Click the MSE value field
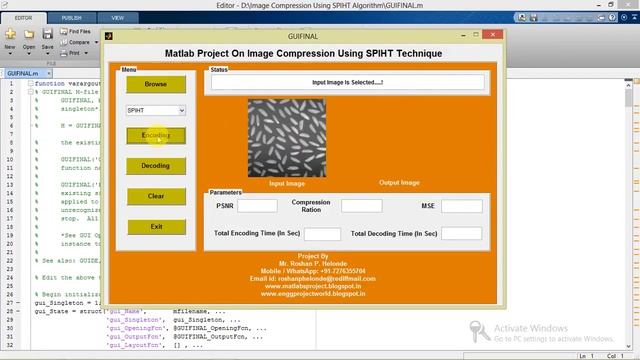Viewport: 640px width, 360px height. (462, 206)
